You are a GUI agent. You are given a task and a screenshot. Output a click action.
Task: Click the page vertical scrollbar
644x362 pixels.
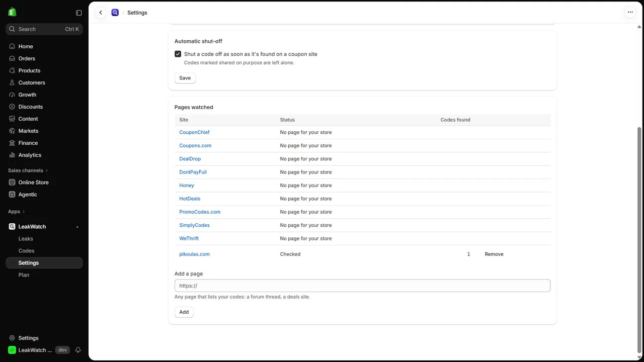click(639, 240)
